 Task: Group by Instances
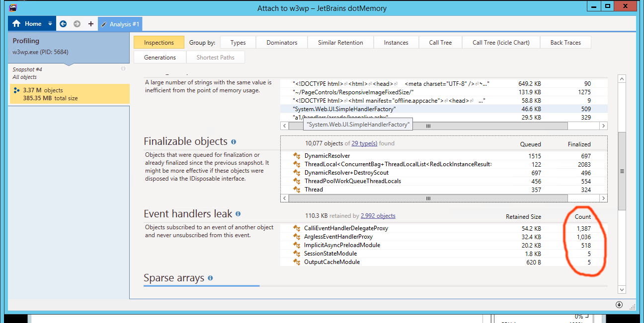point(396,43)
